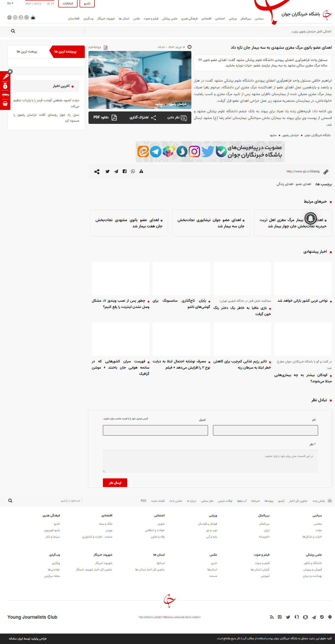Viewport: 335px width, 644px height.
Task: Click the Android app icon in footer
Action: (x=330, y=617)
